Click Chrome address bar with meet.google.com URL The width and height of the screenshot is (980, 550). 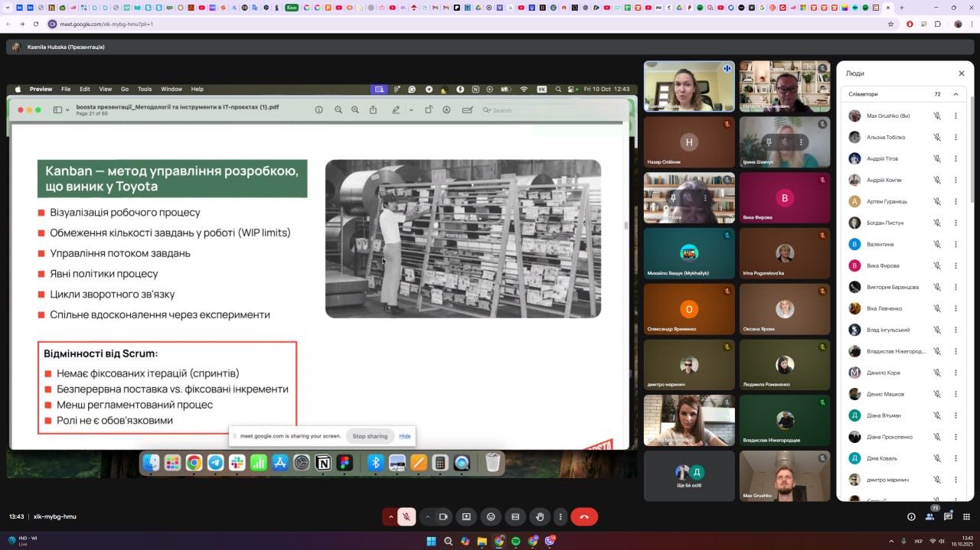tap(467, 24)
